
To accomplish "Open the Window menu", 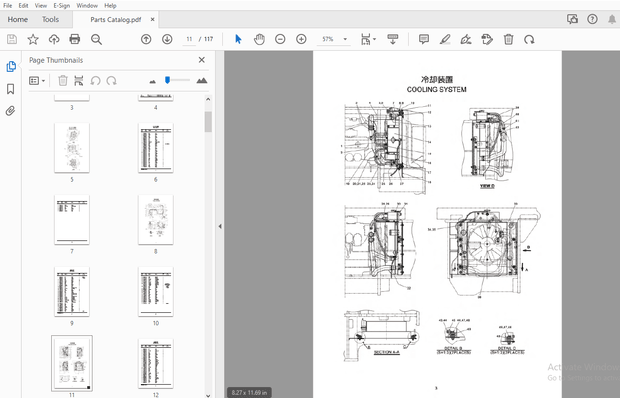I will [x=87, y=6].
